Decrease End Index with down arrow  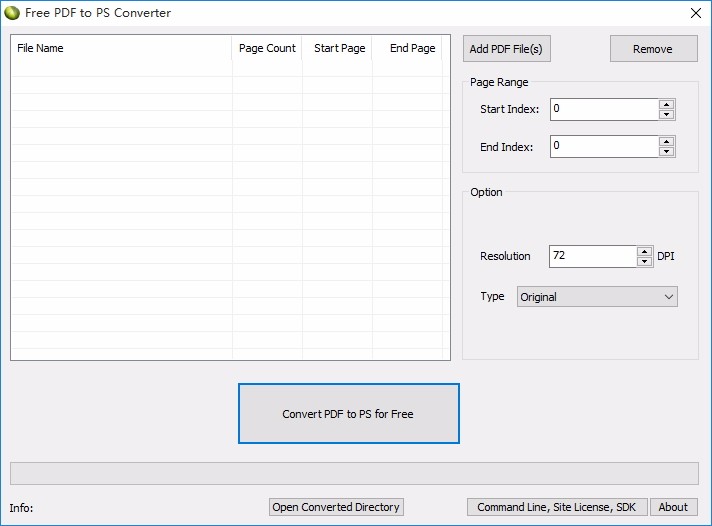666,152
